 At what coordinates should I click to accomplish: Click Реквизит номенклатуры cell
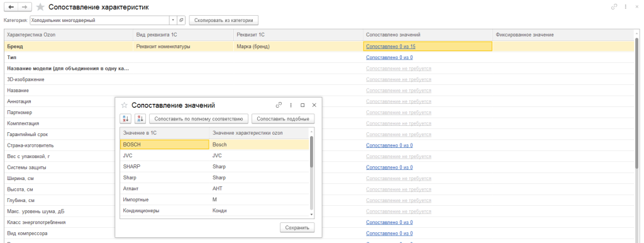point(183,47)
